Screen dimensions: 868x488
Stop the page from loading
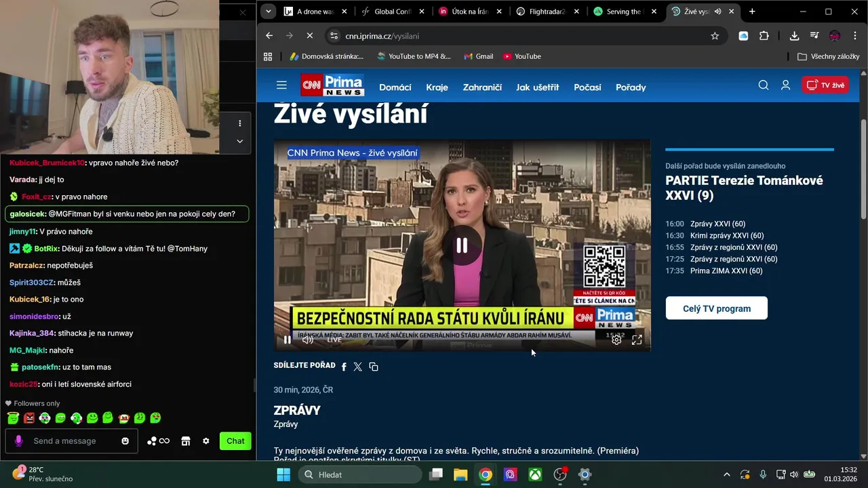click(309, 36)
